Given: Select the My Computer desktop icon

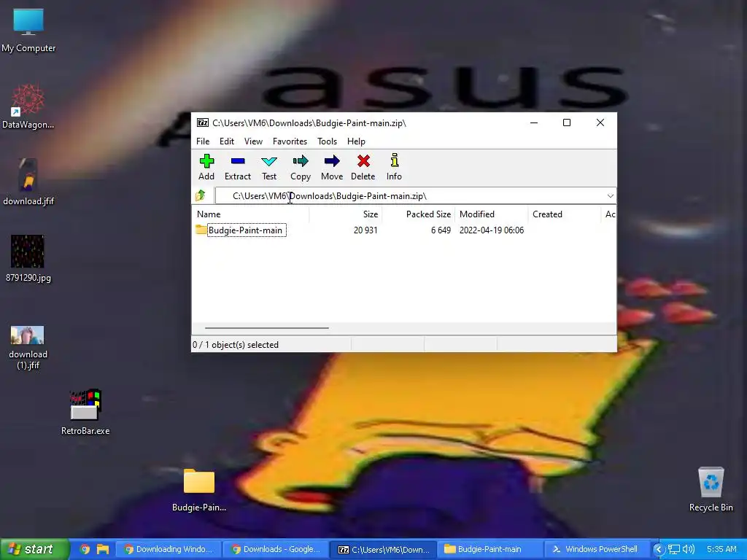Looking at the screenshot, I should (x=28, y=31).
